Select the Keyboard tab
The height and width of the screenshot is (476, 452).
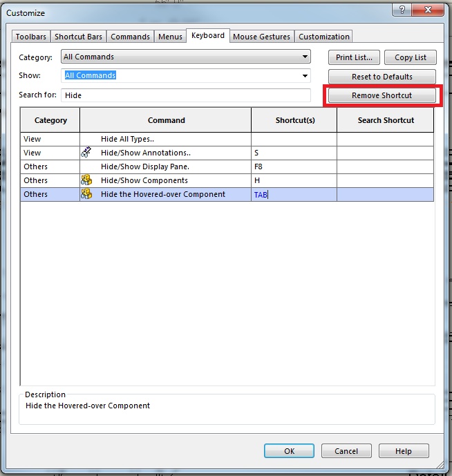pos(208,35)
